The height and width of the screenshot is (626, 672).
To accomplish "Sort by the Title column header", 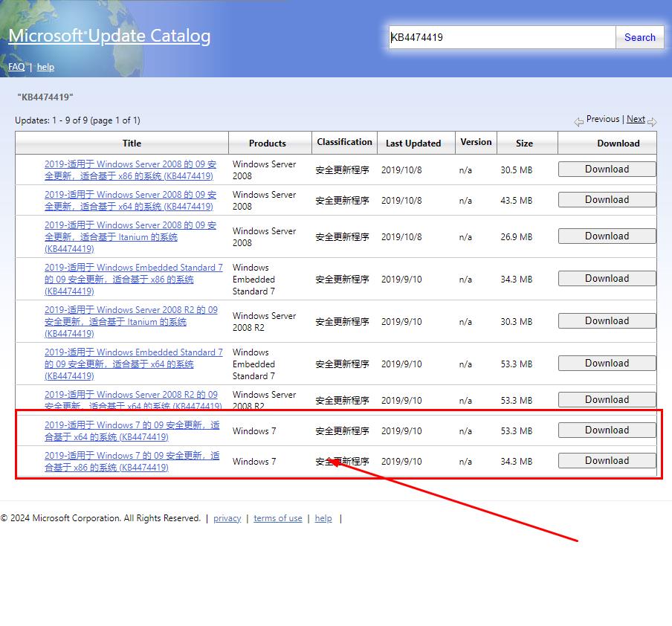I will (132, 143).
